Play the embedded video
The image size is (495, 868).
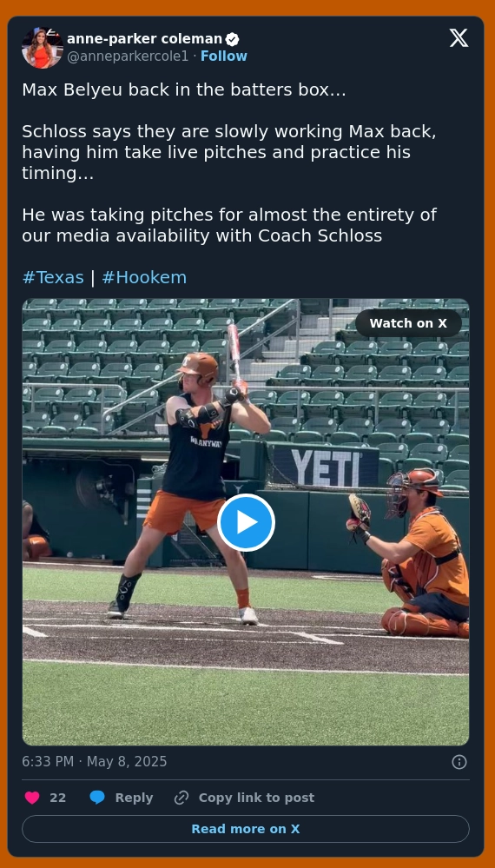(246, 522)
